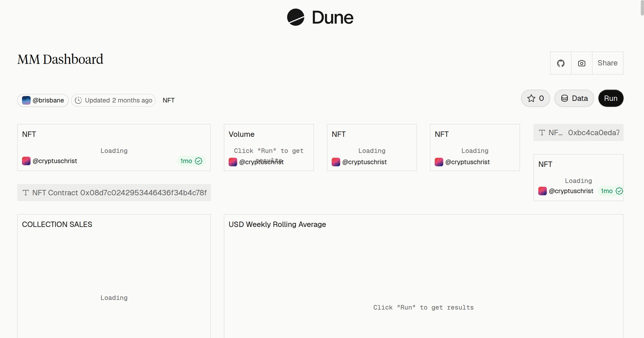Click the COLLECTION SALES title

[x=57, y=224]
